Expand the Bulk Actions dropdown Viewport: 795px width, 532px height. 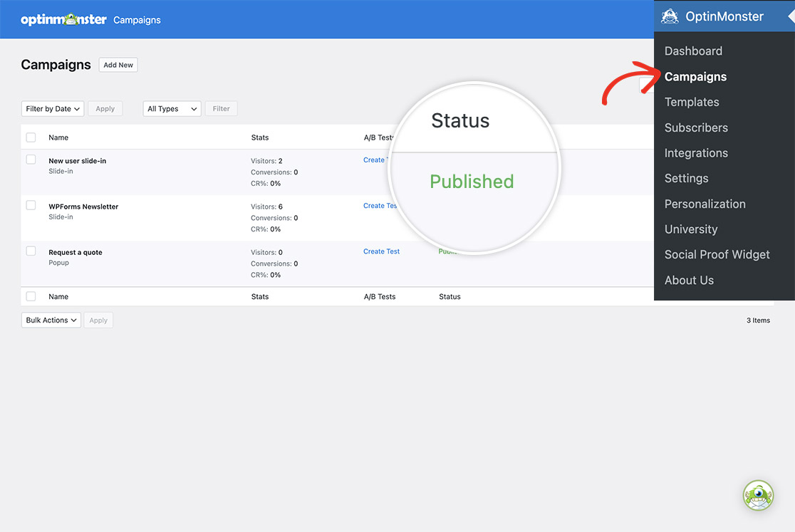pos(51,320)
